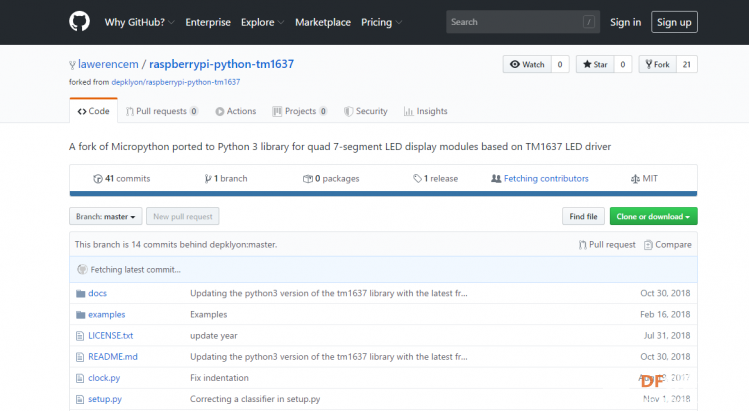
Task: Click the examples folder icon
Action: [80, 314]
